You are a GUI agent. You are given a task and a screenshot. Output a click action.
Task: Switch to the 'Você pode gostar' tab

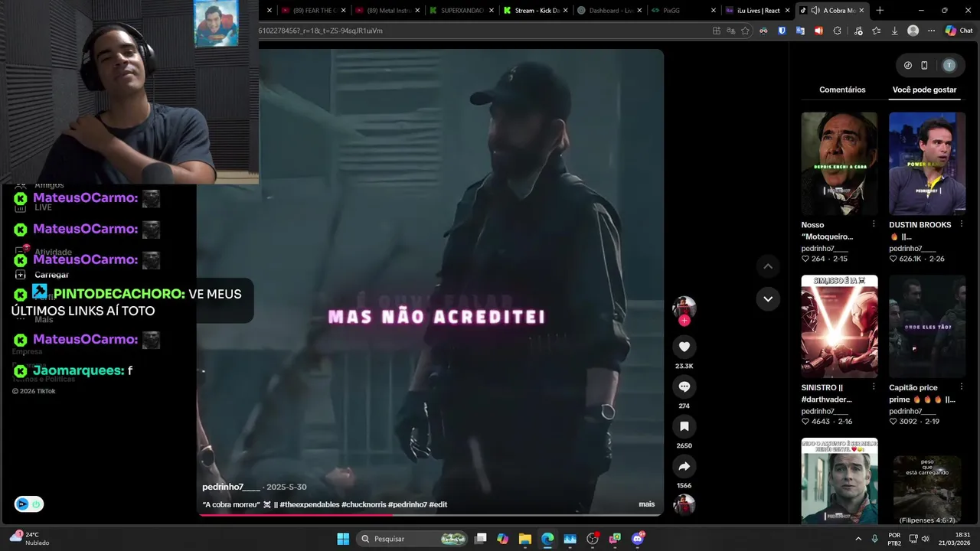(924, 90)
